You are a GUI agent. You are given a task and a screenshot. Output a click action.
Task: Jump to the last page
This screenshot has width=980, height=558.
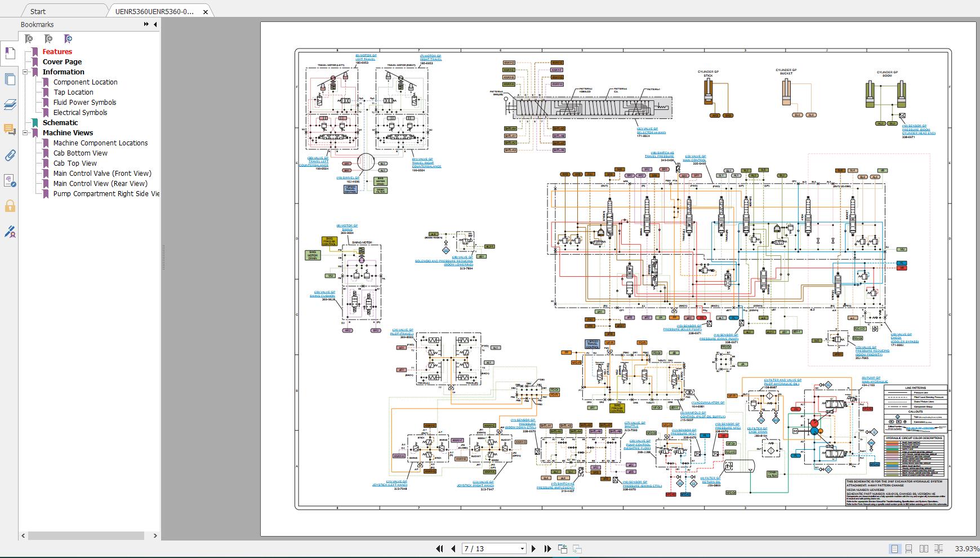tap(547, 548)
